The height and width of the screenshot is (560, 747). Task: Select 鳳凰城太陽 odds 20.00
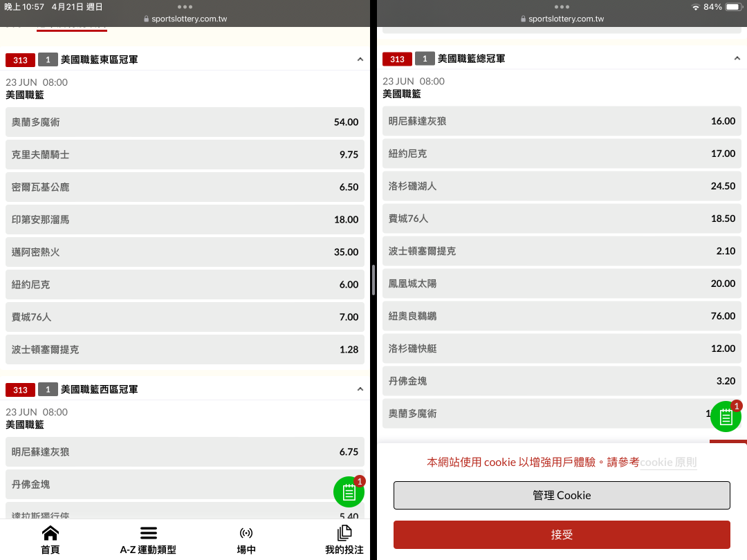[x=562, y=283]
